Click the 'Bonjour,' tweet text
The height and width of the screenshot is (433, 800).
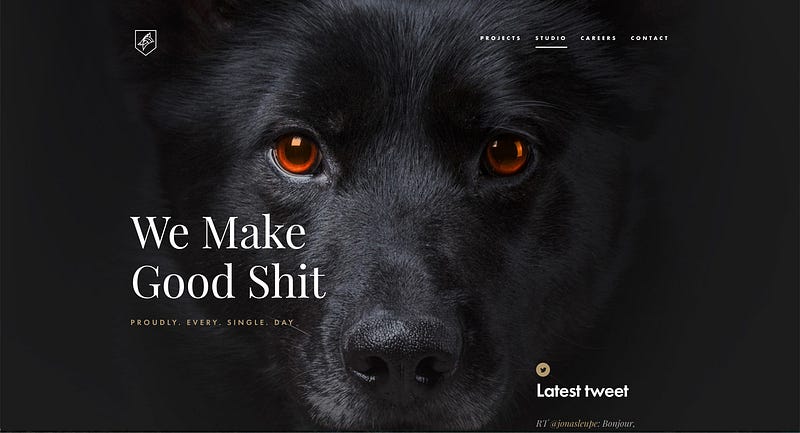click(618, 424)
